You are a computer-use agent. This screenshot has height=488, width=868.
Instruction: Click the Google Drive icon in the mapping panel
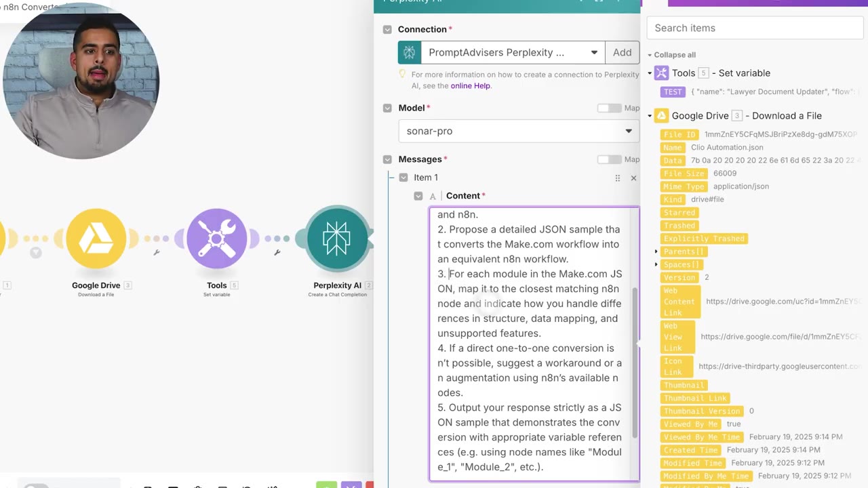(661, 115)
